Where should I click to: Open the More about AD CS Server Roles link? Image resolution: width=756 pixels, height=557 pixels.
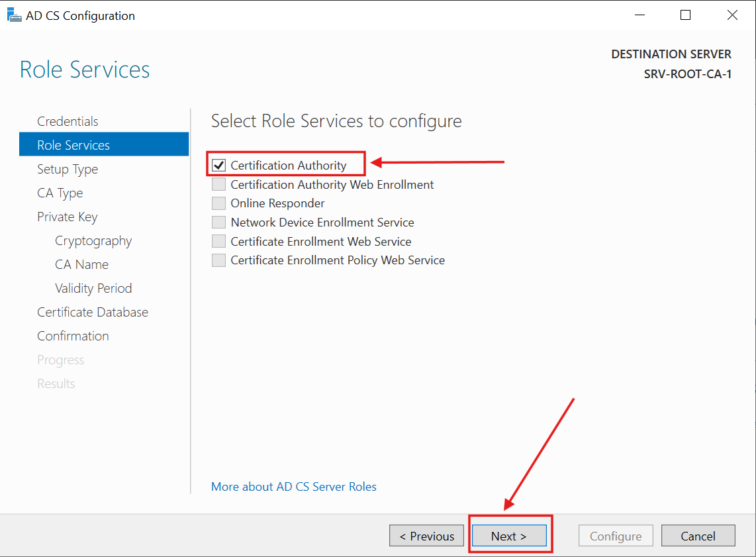(x=293, y=486)
